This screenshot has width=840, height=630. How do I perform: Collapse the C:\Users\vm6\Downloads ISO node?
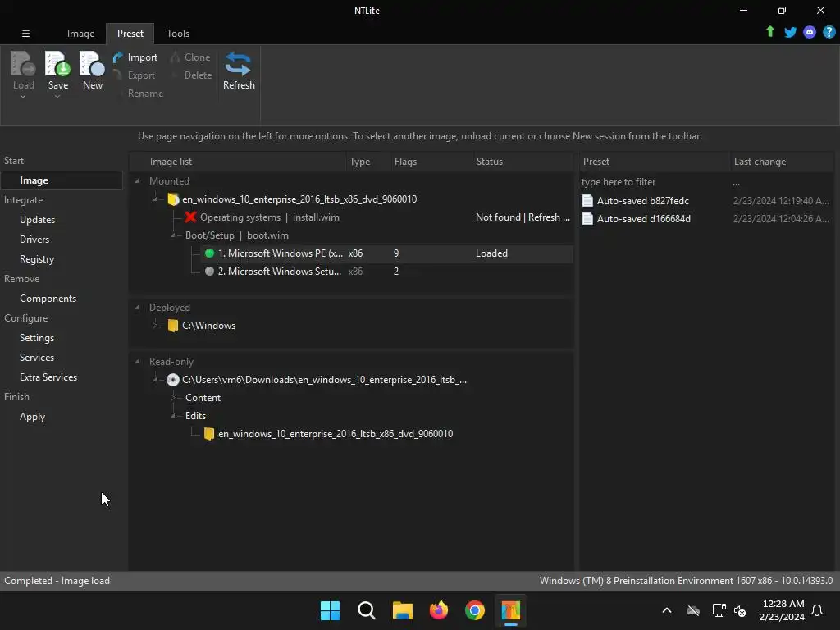tap(155, 380)
